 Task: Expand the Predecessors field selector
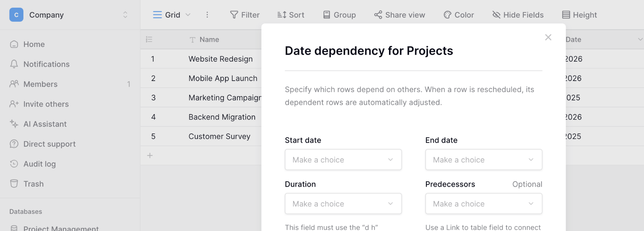[x=483, y=203]
